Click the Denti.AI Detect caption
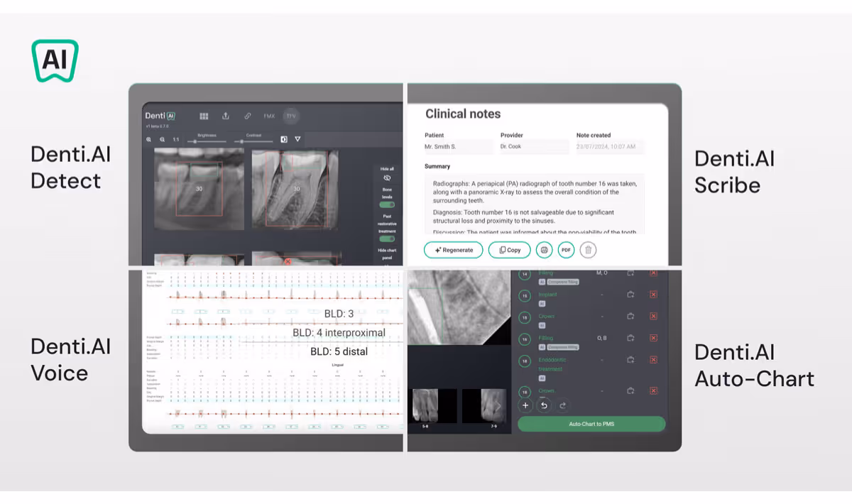The image size is (852, 504). (71, 168)
